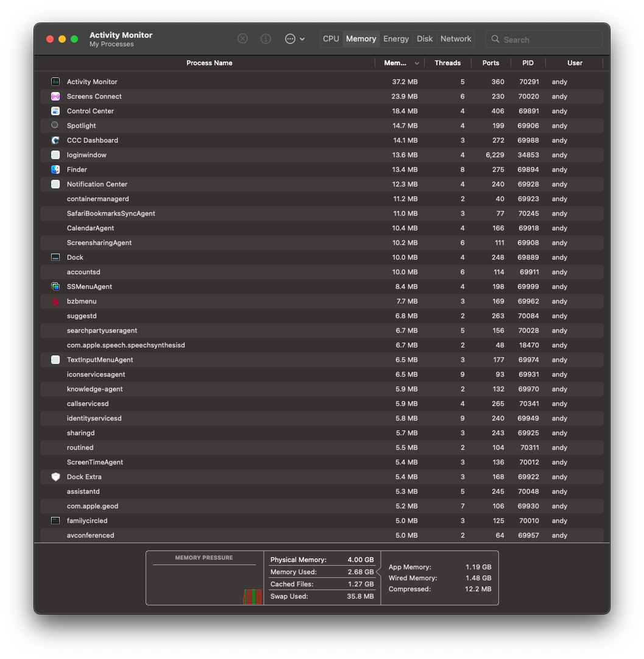
Task: Click the Memory Used 2.68 GB value
Action: click(361, 572)
